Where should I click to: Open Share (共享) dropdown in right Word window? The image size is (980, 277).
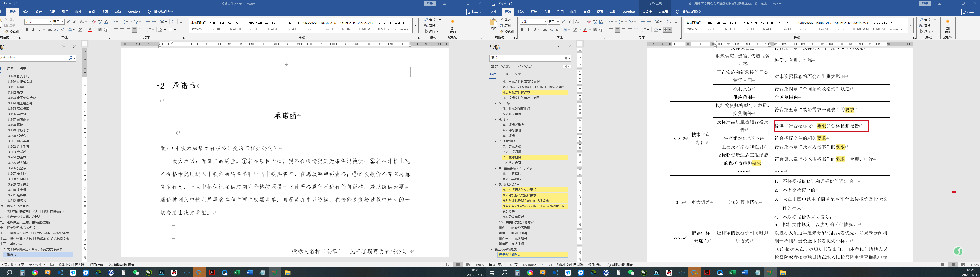[969, 12]
